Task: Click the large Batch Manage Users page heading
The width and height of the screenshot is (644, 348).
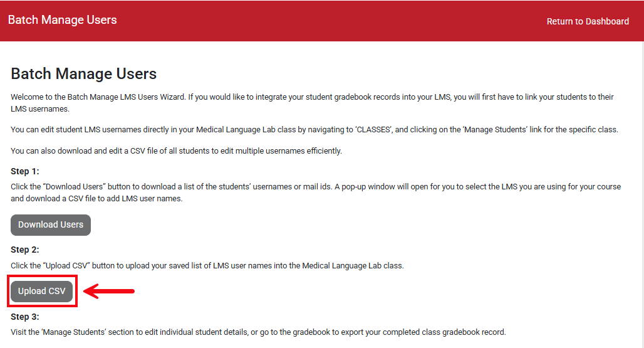Action: (84, 74)
